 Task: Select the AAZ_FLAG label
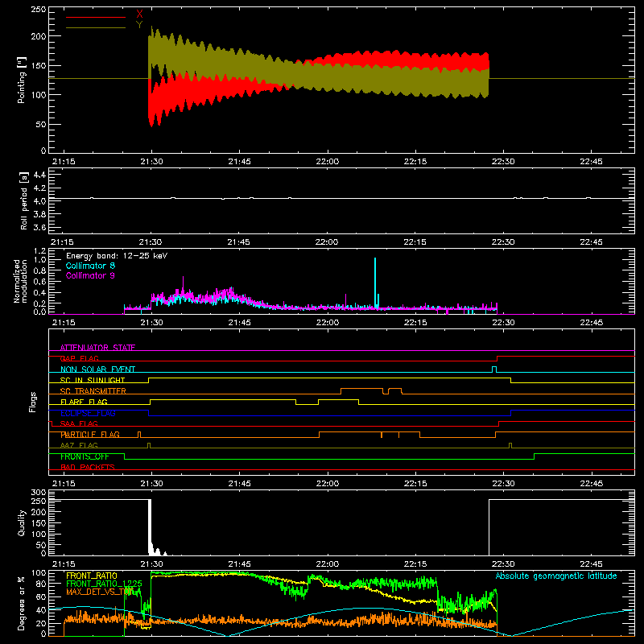(79, 445)
